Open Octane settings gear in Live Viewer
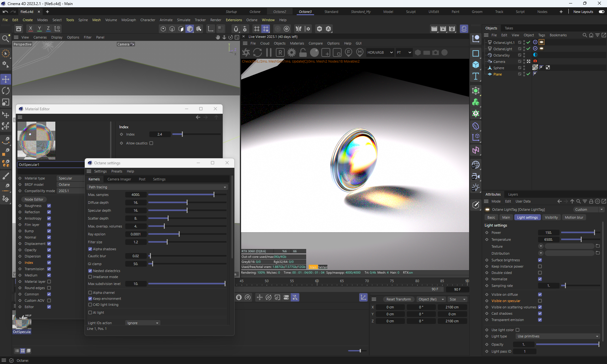This screenshot has width=607, height=364. 292,52
